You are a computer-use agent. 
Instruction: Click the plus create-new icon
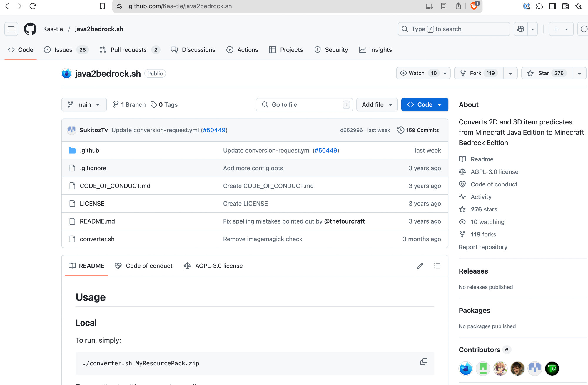click(556, 29)
